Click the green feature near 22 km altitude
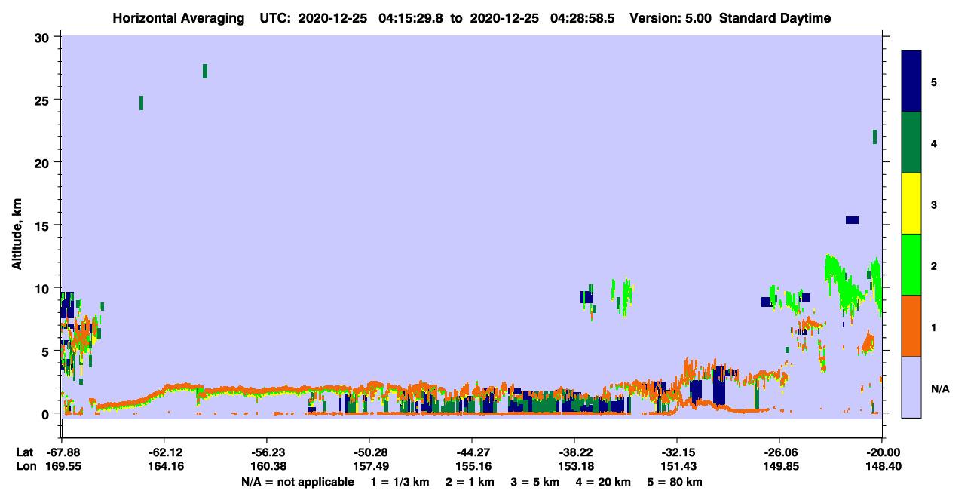This screenshot has width=980, height=503. click(x=874, y=136)
